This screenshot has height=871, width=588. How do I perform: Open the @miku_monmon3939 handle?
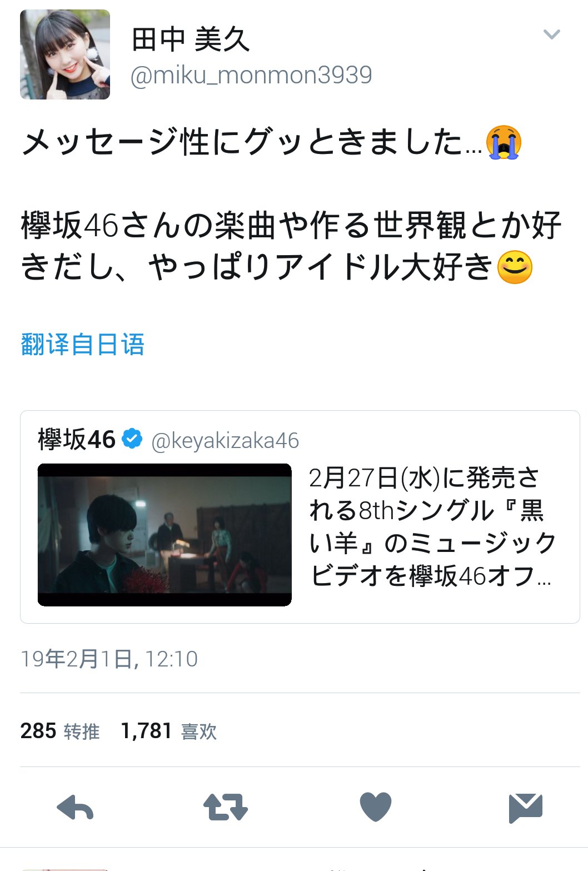pyautogui.click(x=251, y=75)
